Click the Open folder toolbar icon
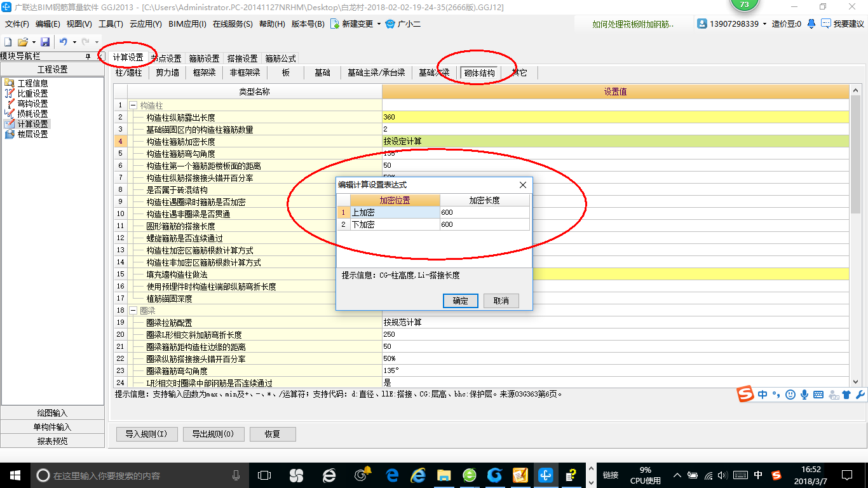Viewport: 868px width, 488px height. coord(23,42)
